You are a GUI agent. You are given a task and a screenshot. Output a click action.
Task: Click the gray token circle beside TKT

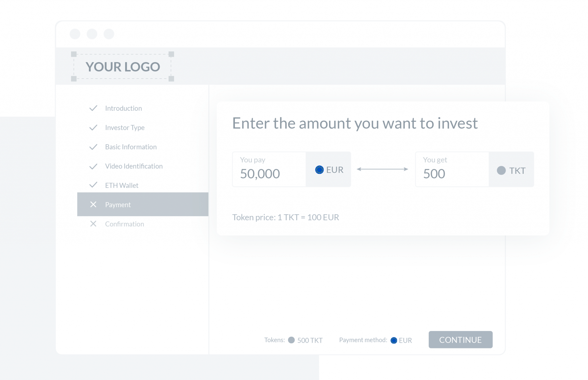501,170
